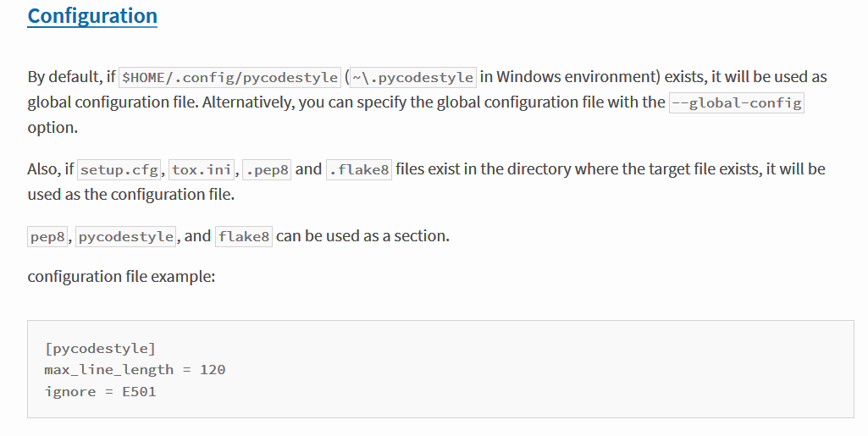Click the tox.ini inline code
Image resolution: width=868 pixels, height=436 pixels.
tap(202, 169)
